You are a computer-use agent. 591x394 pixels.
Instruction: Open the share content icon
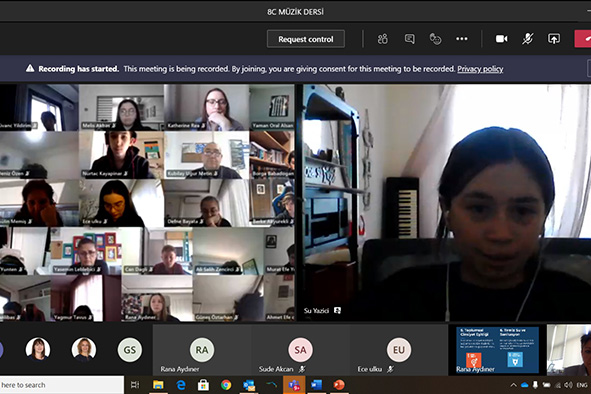[554, 39]
